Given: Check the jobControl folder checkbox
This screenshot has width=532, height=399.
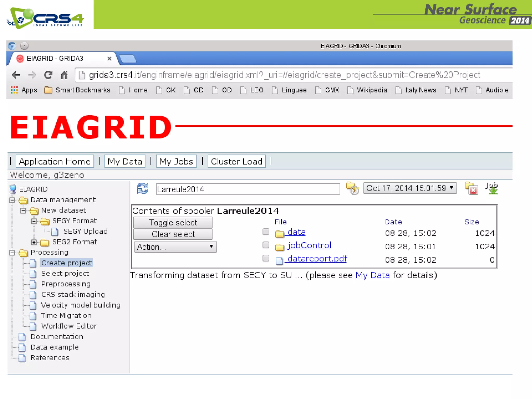Looking at the screenshot, I should point(265,245).
